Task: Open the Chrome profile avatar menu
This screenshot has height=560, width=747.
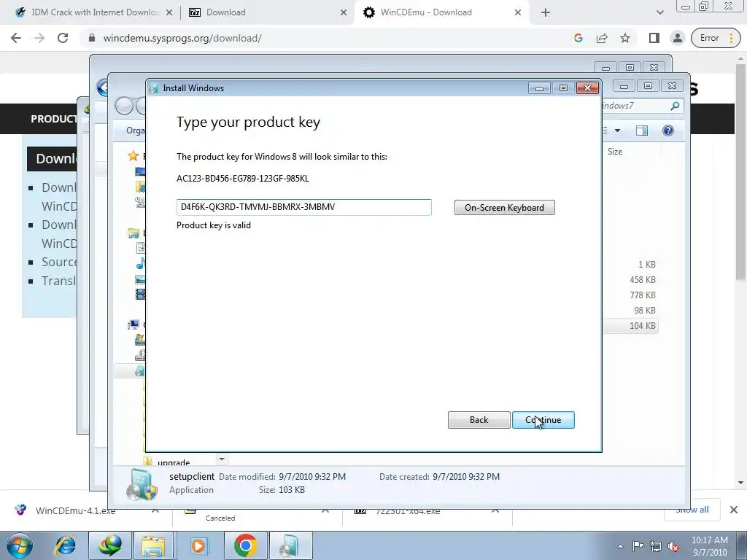Action: pos(677,38)
